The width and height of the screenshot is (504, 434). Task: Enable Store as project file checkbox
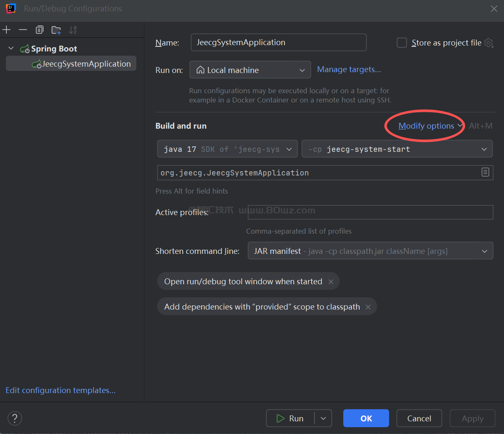[x=402, y=43]
